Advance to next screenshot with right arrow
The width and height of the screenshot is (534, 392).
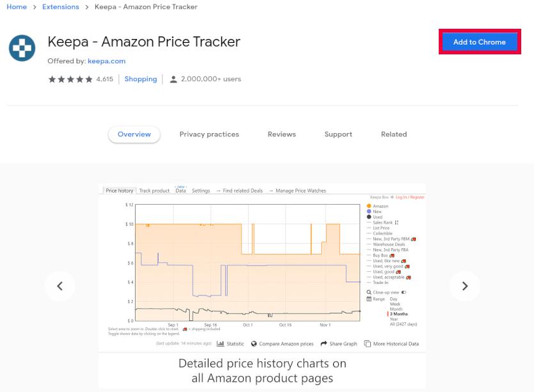coord(465,286)
